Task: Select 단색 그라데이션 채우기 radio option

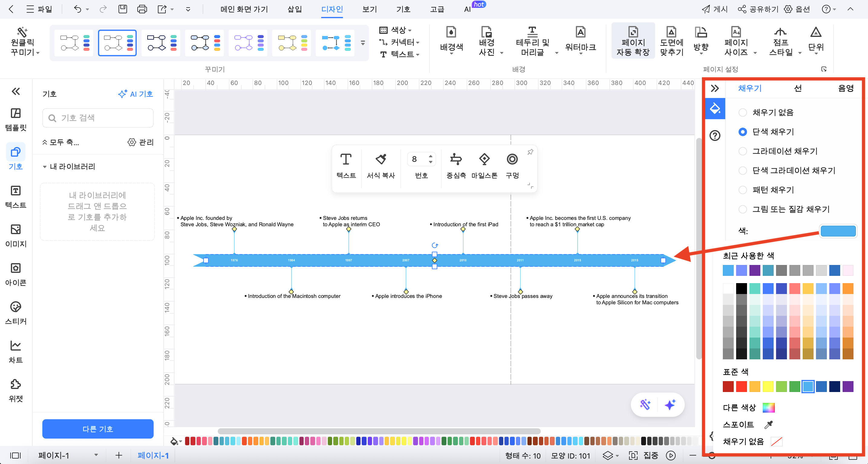Action: tap(743, 171)
